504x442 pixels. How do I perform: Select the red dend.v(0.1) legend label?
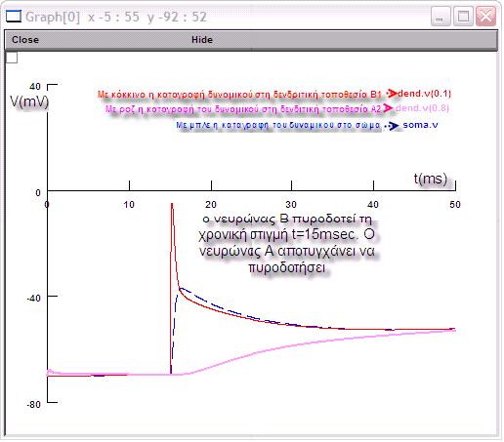[424, 94]
